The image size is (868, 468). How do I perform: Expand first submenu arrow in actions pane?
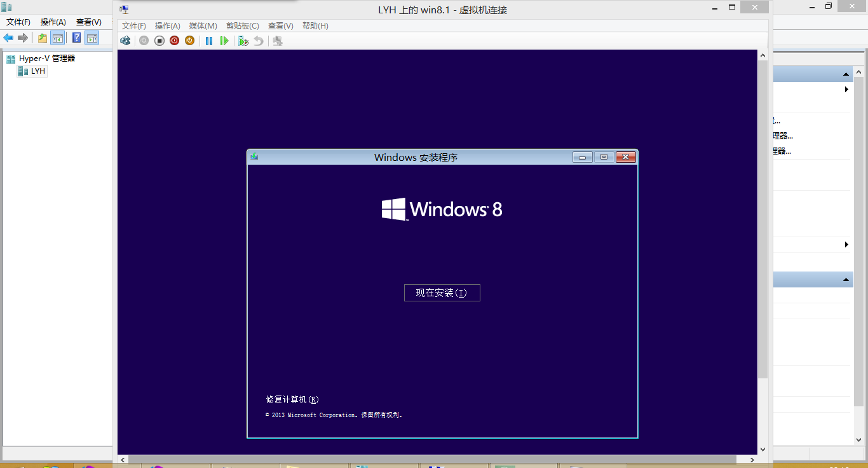tap(846, 90)
